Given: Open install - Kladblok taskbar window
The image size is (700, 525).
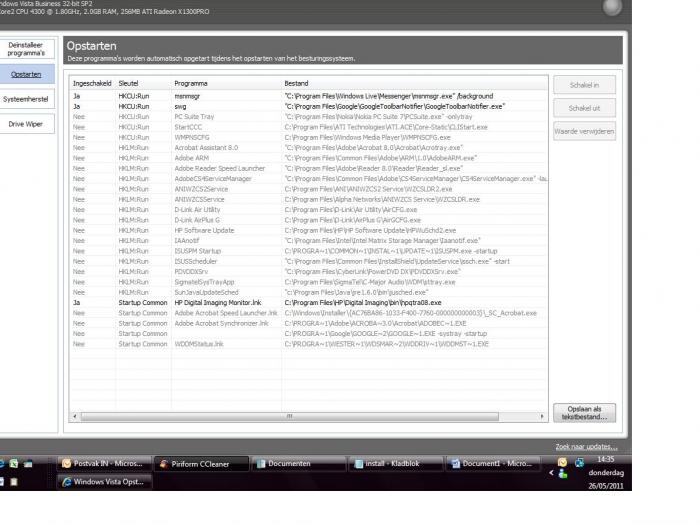Looking at the screenshot, I should (x=395, y=464).
